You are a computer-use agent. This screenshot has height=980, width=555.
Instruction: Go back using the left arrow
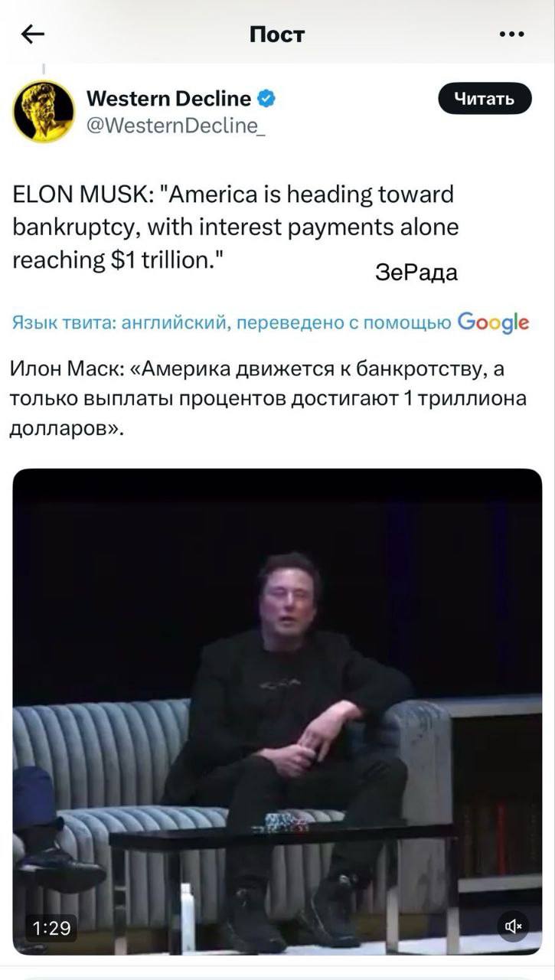[33, 34]
